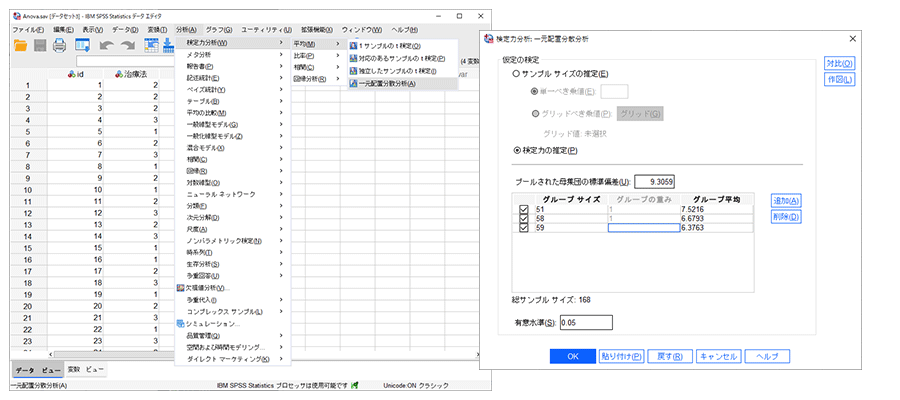Click OK in the power analysis dialog
This screenshot has height=400, width=900.
573,356
